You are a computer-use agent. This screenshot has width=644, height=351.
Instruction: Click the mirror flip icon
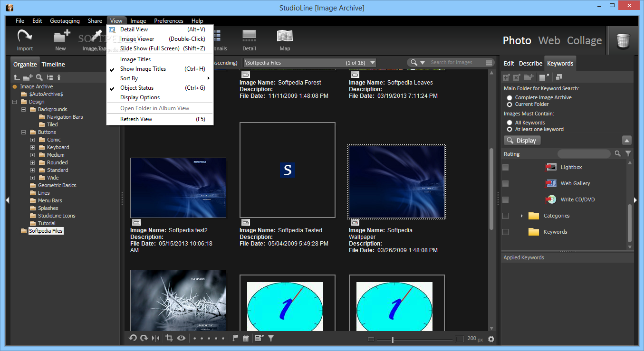click(x=155, y=338)
